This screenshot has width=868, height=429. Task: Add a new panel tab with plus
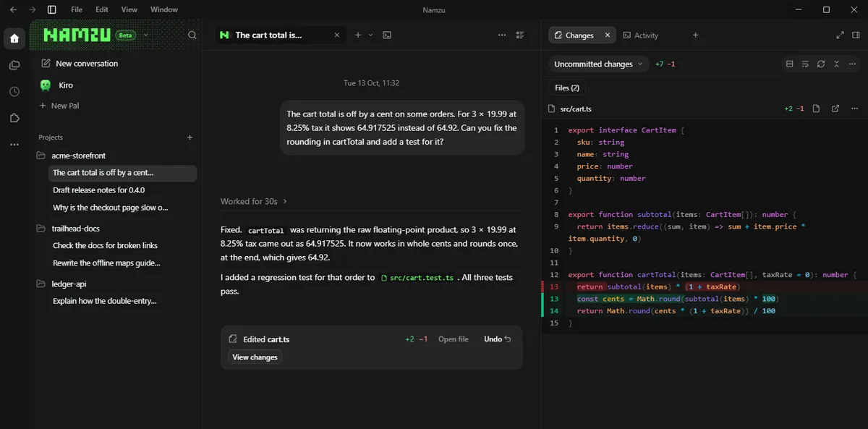(695, 35)
